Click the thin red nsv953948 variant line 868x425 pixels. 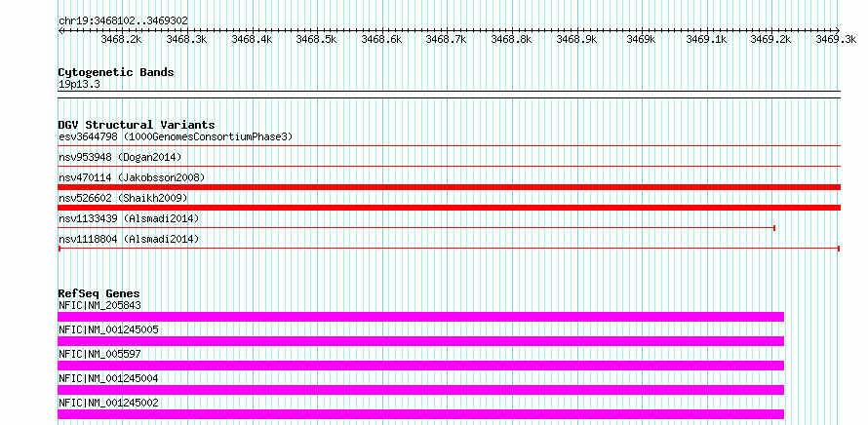449,166
